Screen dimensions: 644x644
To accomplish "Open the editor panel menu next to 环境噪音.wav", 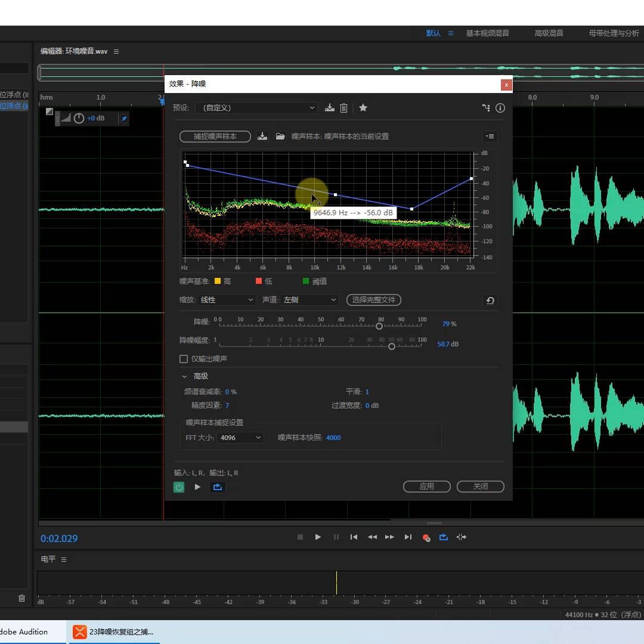I will click(116, 51).
